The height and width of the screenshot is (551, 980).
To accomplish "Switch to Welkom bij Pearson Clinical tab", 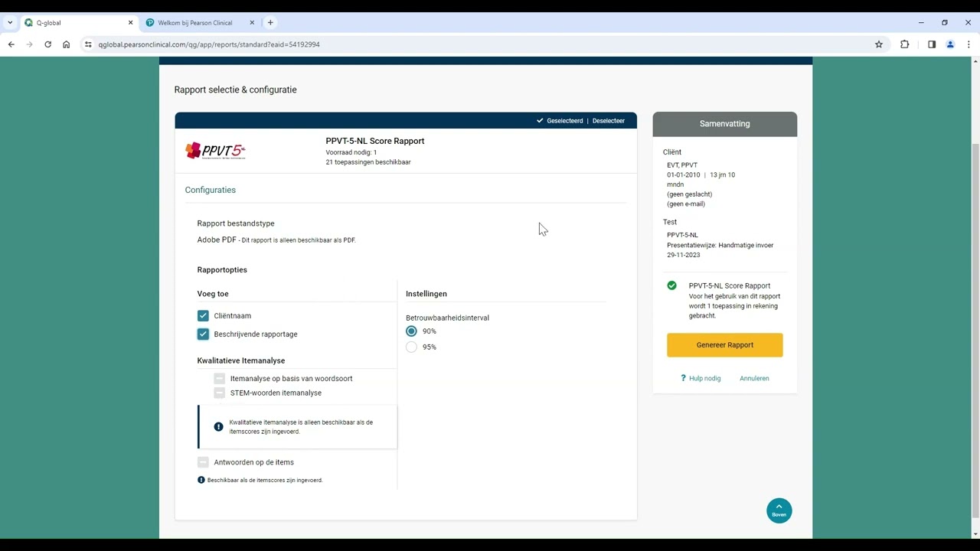I will 201,23.
